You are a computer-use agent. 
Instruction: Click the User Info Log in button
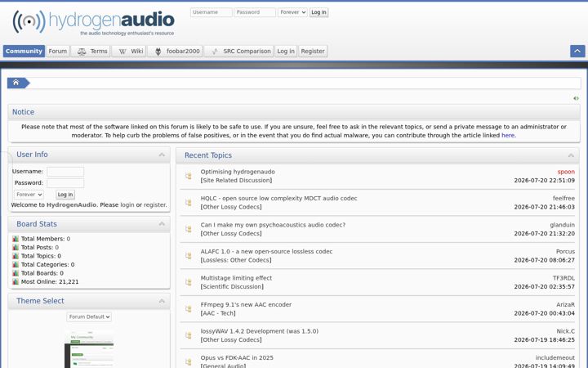(65, 195)
